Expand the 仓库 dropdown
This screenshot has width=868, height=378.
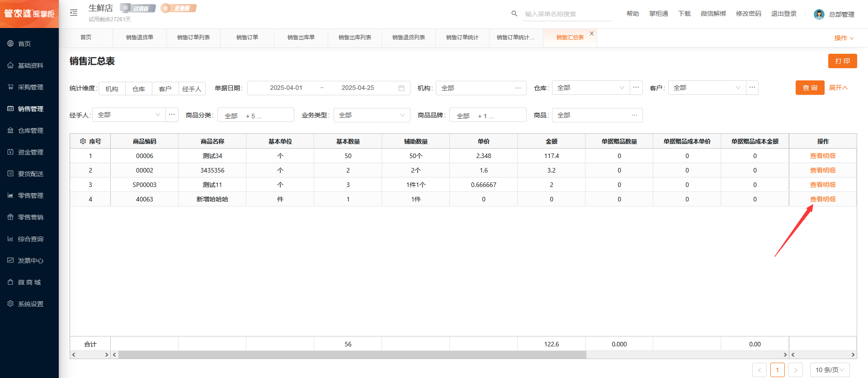click(591, 88)
